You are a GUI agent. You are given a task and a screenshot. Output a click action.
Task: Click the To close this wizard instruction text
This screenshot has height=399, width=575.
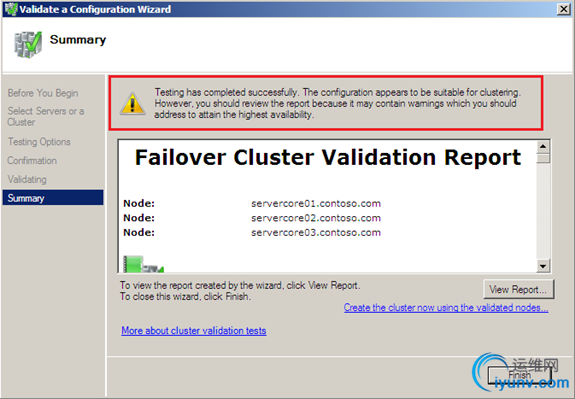click(x=185, y=296)
